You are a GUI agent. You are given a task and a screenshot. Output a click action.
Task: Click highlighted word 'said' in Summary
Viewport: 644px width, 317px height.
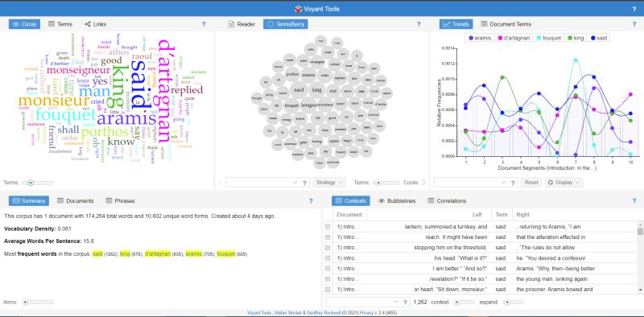(97, 254)
